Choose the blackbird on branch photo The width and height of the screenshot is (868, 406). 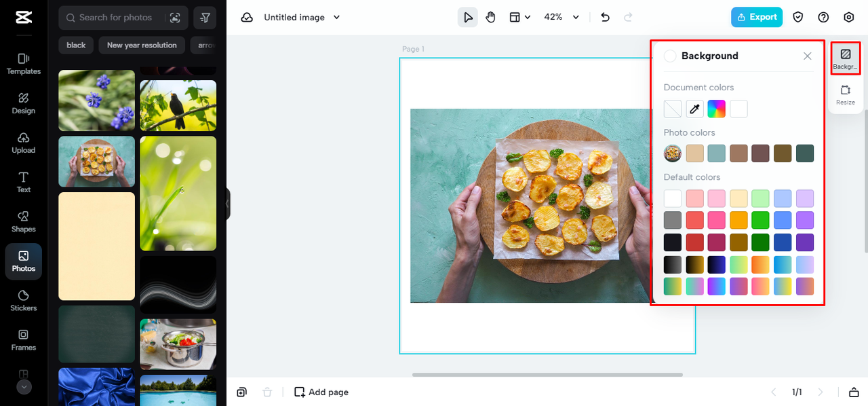point(178,105)
